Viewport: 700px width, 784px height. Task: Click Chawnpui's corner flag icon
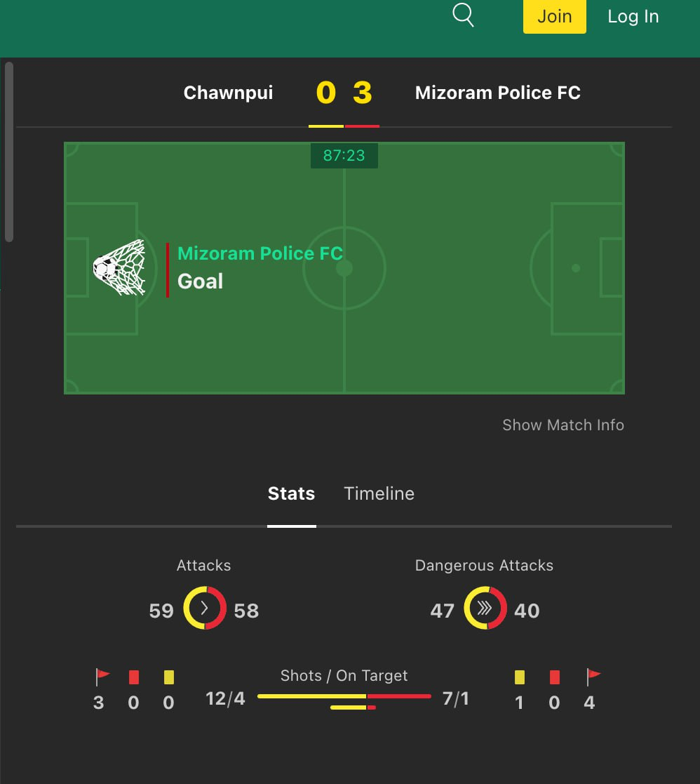tap(102, 677)
